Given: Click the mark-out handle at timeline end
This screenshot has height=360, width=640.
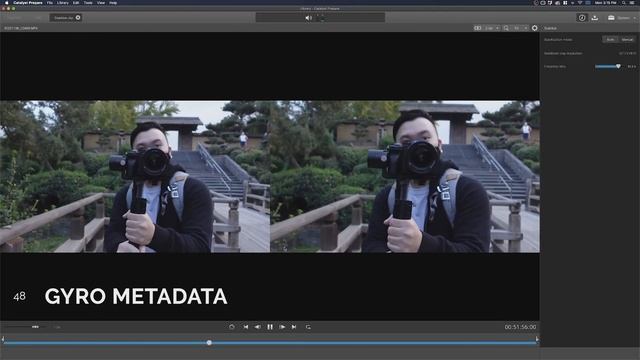Looking at the screenshot, I should tap(537, 339).
